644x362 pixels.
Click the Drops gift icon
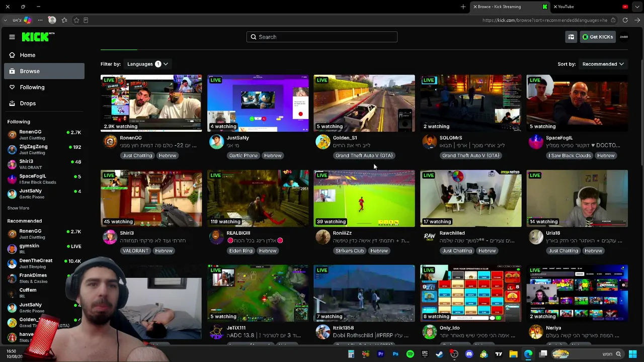(12, 103)
